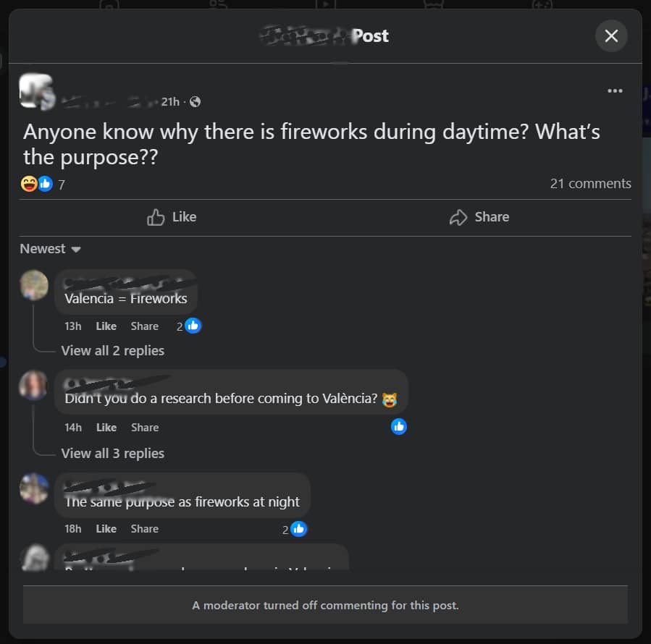Click the audience globe icon next to 21h
The height and width of the screenshot is (644, 651).
(x=194, y=101)
